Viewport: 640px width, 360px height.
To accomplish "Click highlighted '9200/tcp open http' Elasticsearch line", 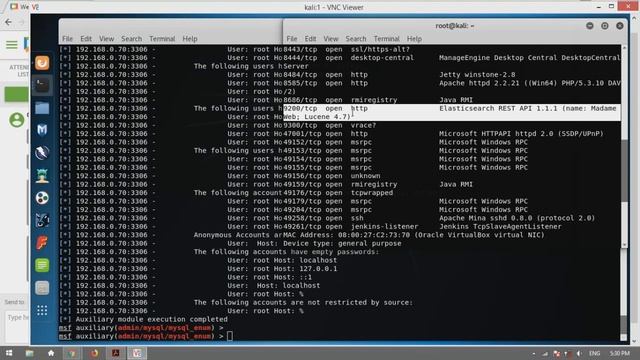I will [452, 113].
